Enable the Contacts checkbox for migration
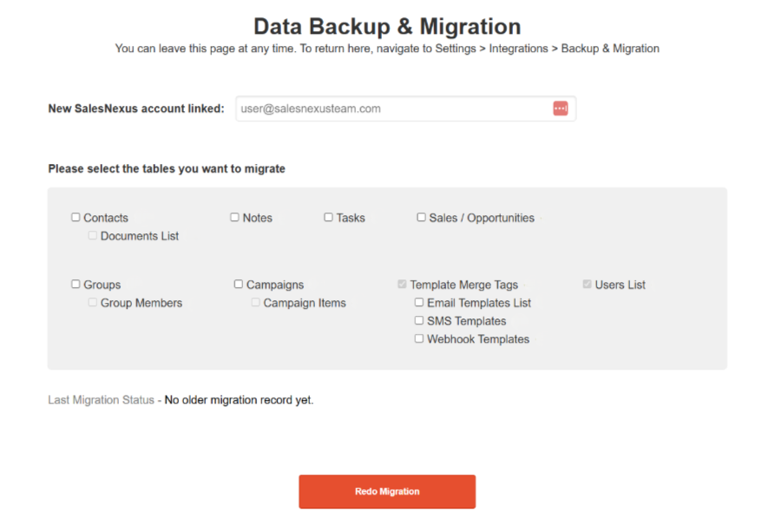The image size is (775, 532). click(x=76, y=217)
